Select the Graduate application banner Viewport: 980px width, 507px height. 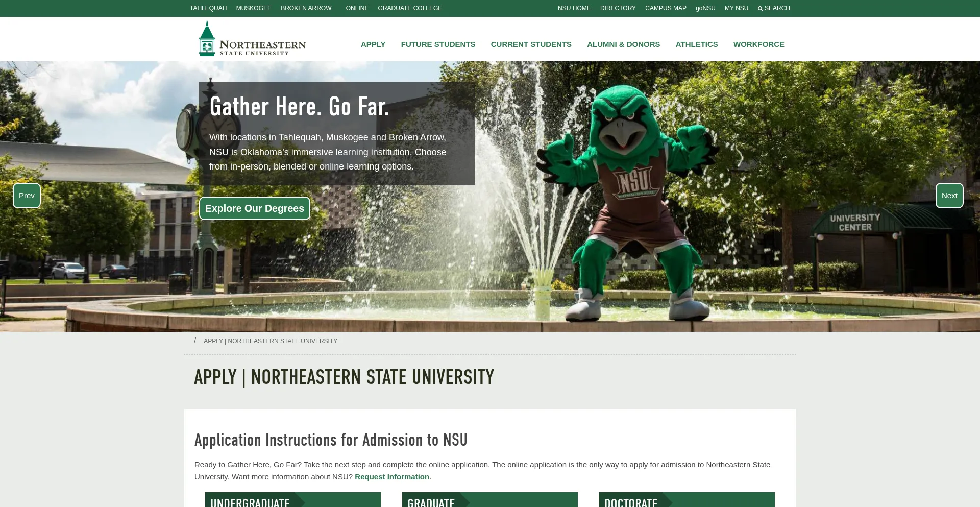(x=490, y=500)
